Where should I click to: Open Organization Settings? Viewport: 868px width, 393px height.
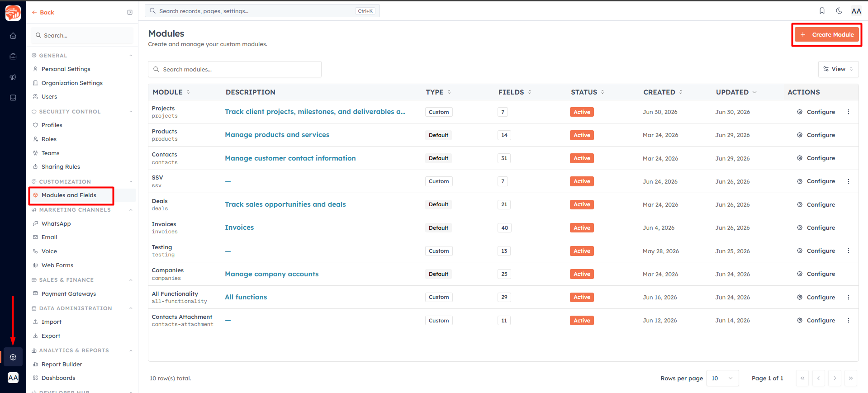[72, 83]
